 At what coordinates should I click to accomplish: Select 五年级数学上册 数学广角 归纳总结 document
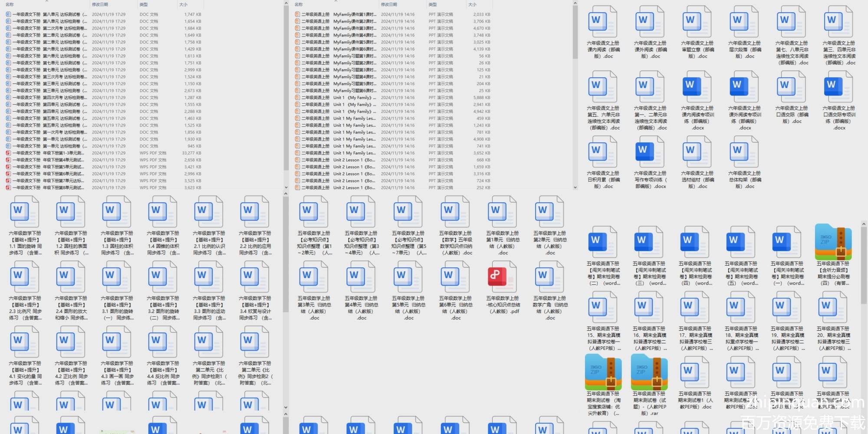(x=549, y=277)
